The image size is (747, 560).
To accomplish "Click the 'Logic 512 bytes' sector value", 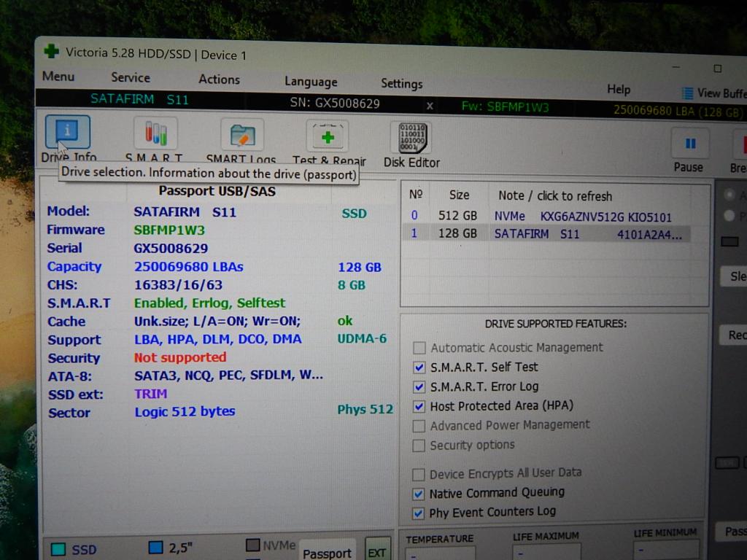I will pyautogui.click(x=185, y=411).
